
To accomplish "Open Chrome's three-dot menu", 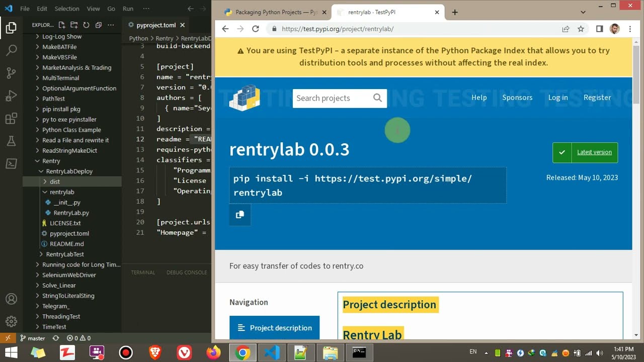I will coord(630,29).
